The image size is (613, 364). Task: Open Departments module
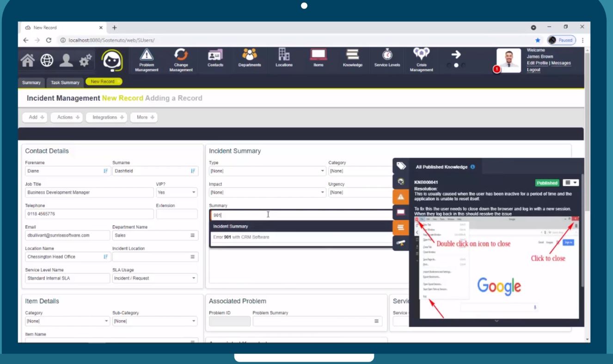tap(250, 58)
